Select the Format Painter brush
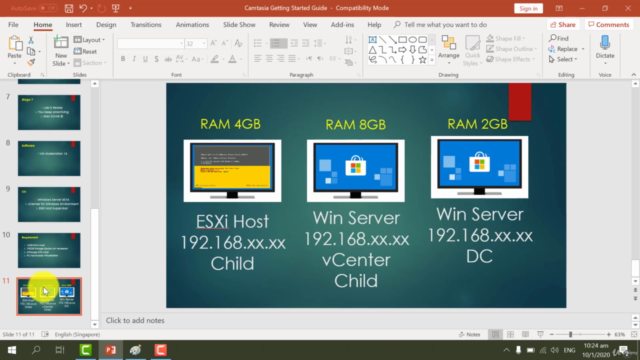640x360 pixels. [x=31, y=62]
